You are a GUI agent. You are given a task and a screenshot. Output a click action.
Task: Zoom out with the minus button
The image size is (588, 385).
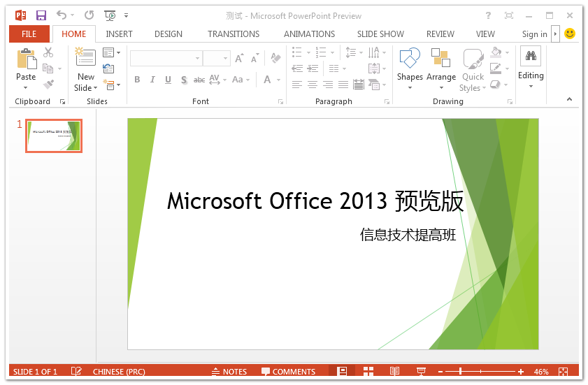coord(440,372)
